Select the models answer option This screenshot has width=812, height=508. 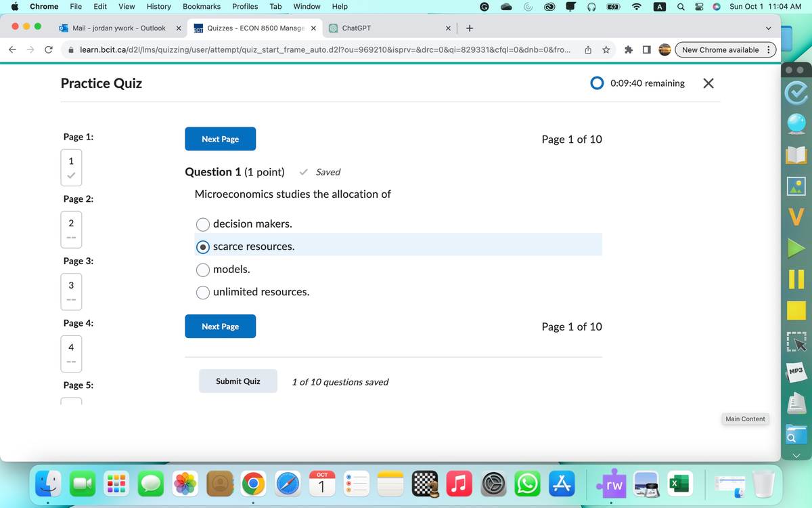click(203, 270)
